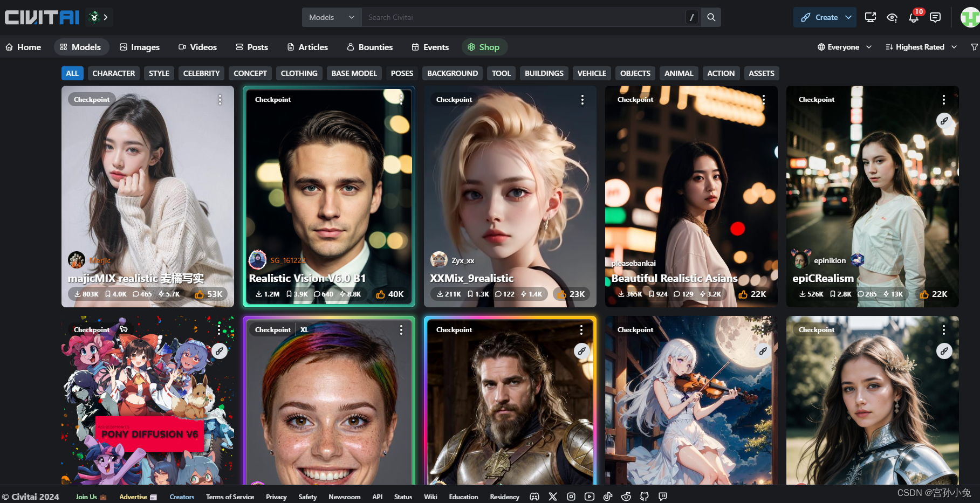The image size is (980, 503).
Task: Open Civitai Twitch link
Action: click(663, 497)
